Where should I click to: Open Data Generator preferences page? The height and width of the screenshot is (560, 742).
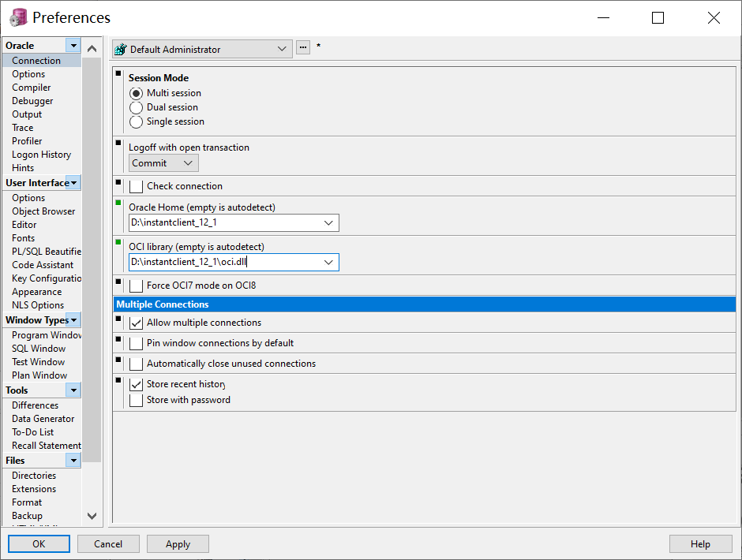[x=43, y=419]
